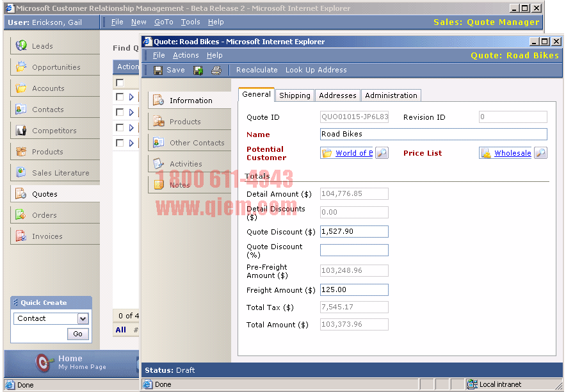Click the Action column header
The height and width of the screenshot is (392, 566).
pos(127,67)
